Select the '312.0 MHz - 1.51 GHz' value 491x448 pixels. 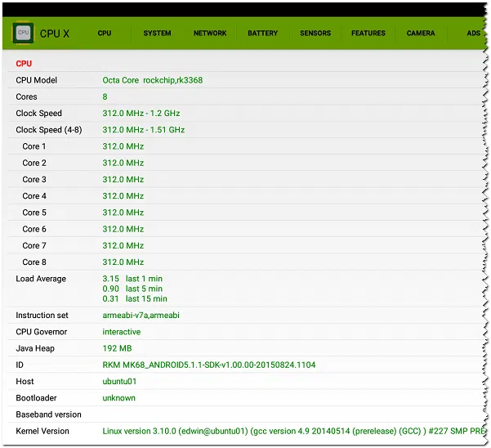coord(144,130)
